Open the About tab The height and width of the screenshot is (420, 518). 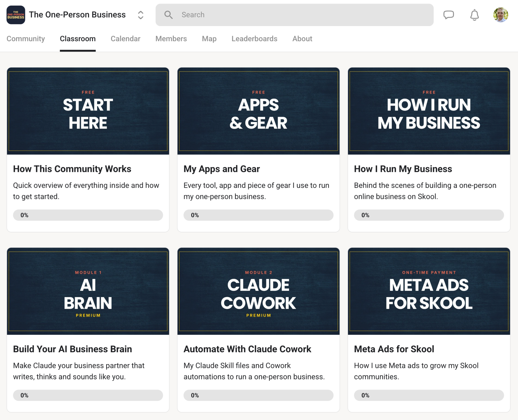(302, 39)
